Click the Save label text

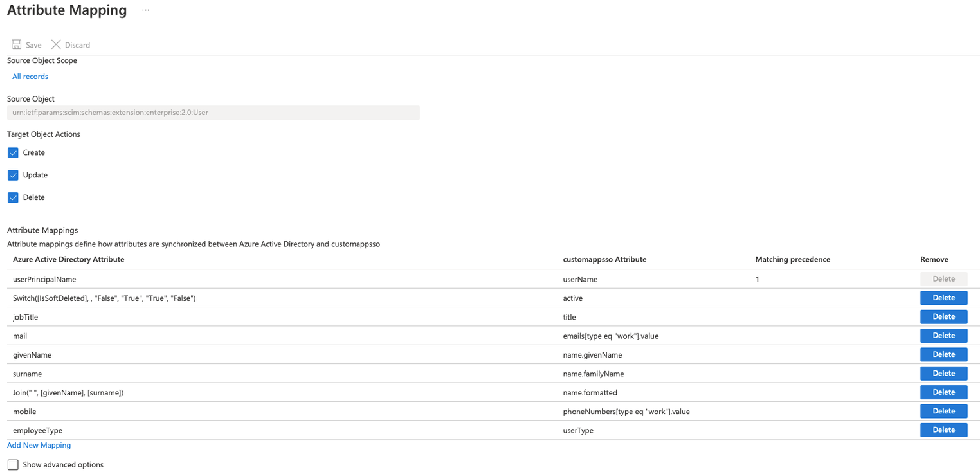pyautogui.click(x=33, y=45)
